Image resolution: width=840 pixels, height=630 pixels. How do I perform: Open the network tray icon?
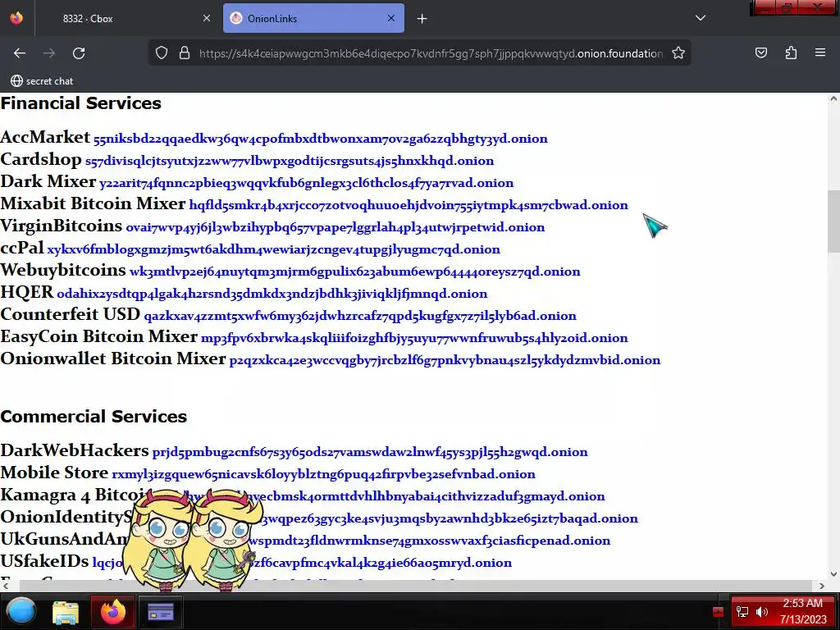click(742, 612)
